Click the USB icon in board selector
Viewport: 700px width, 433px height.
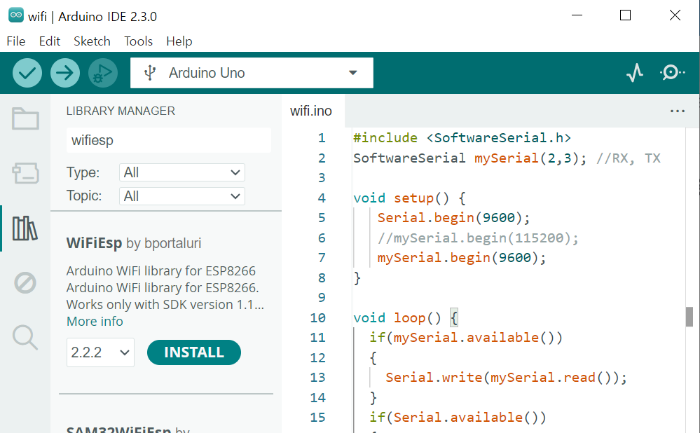tap(150, 73)
